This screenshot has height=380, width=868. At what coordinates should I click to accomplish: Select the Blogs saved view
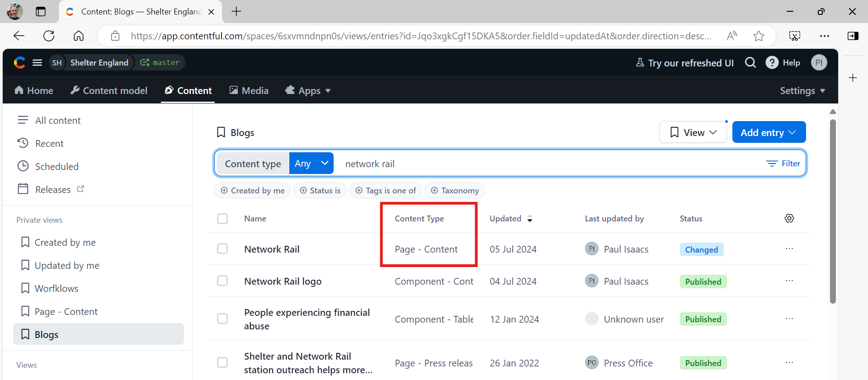[99, 334]
